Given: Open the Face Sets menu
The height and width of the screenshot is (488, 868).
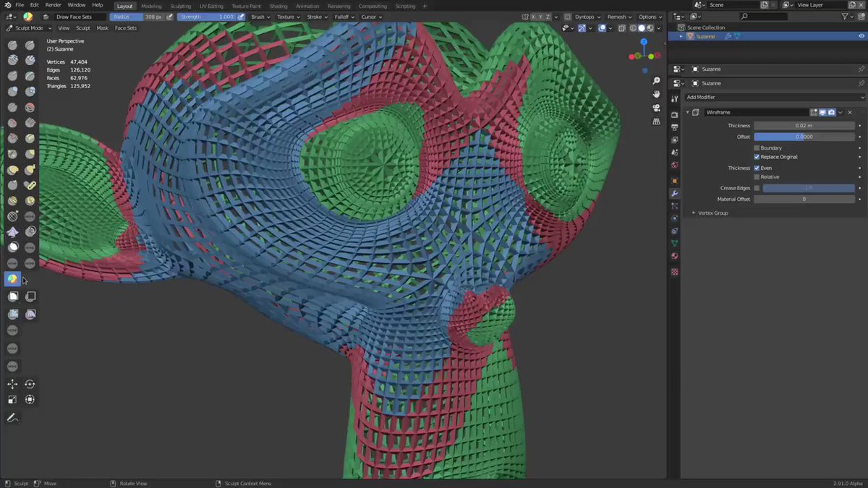Looking at the screenshot, I should (x=126, y=28).
